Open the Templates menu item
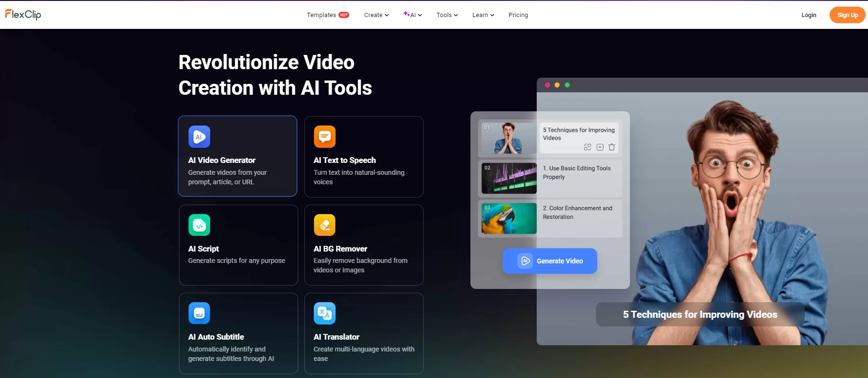Viewport: 868px width, 378px height. [x=321, y=15]
